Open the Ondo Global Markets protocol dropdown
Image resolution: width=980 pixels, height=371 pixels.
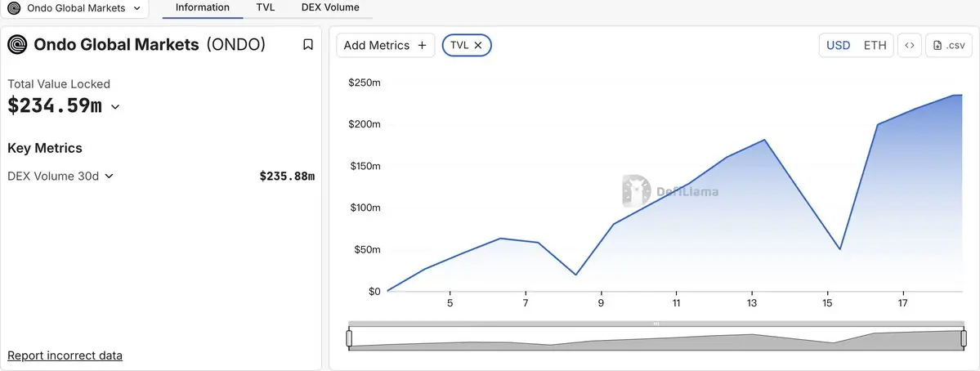(74, 8)
